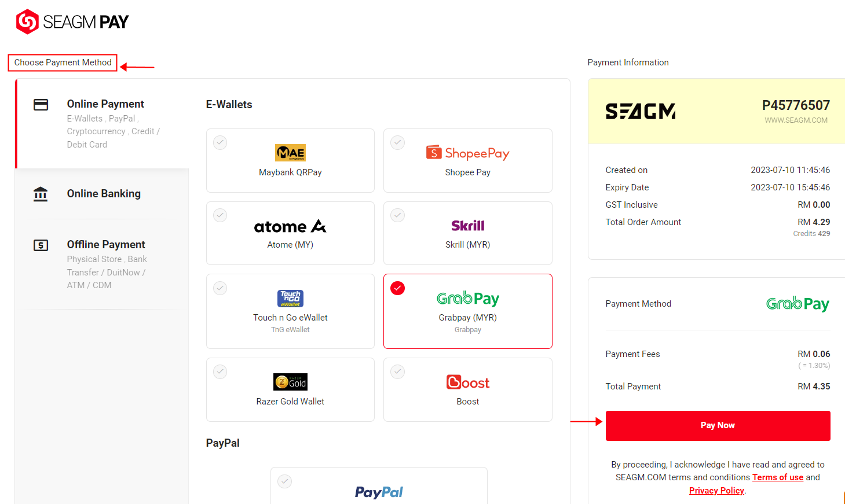Toggle the selected Grabpay (MYR) checkmark
Image resolution: width=845 pixels, height=504 pixels.
coord(397,288)
